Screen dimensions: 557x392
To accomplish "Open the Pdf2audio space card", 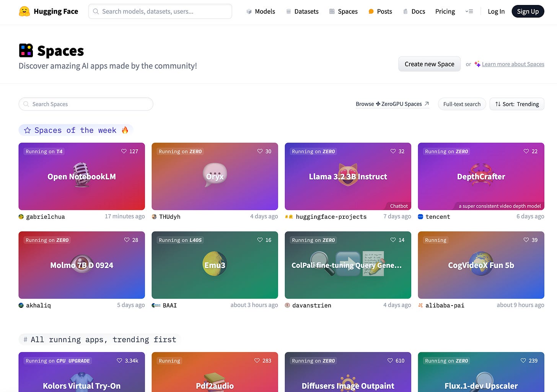I will tap(215, 372).
